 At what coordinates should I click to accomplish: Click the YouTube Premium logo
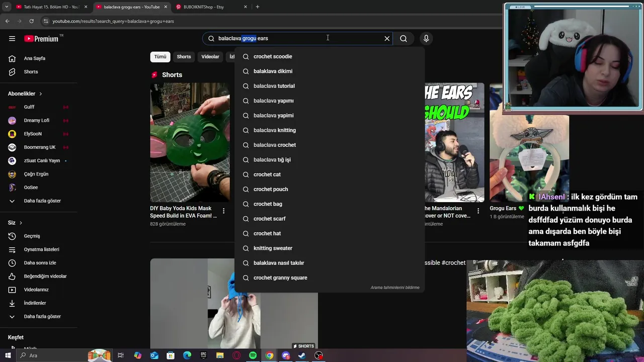(41, 39)
